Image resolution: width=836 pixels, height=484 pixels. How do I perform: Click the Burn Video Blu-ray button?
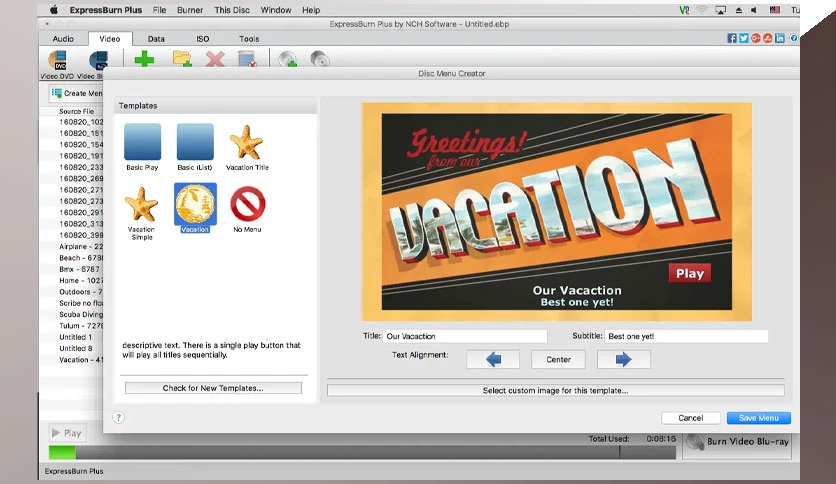tap(738, 442)
